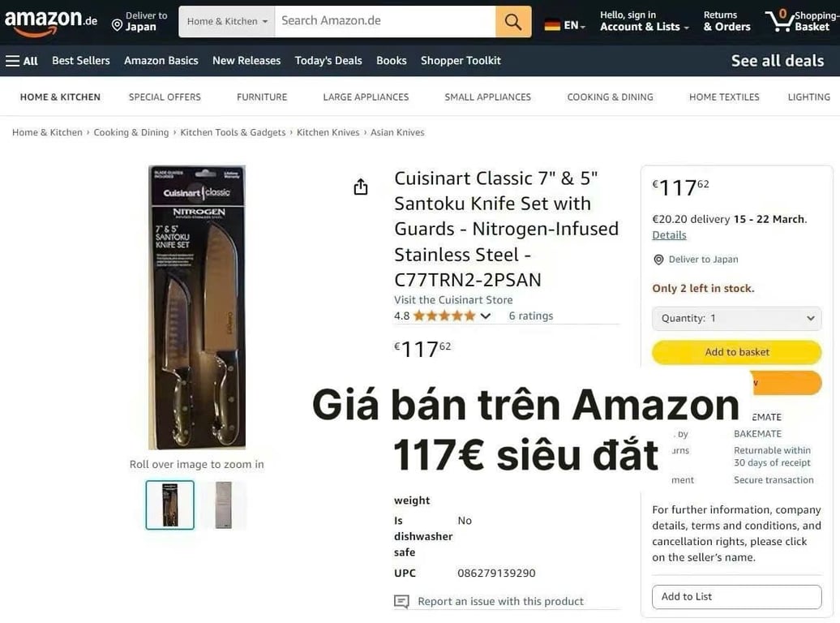Open Account & Lists dropdown

(644, 21)
